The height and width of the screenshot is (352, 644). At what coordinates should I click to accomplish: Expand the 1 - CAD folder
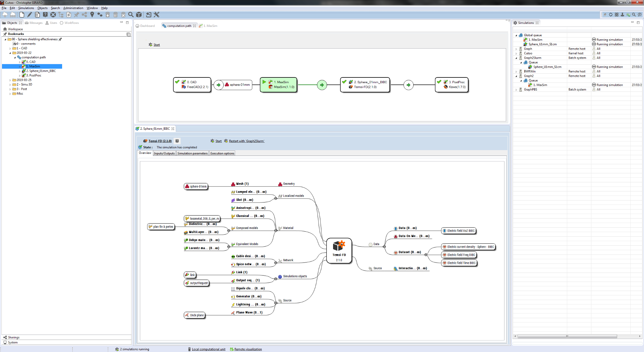(x=10, y=49)
